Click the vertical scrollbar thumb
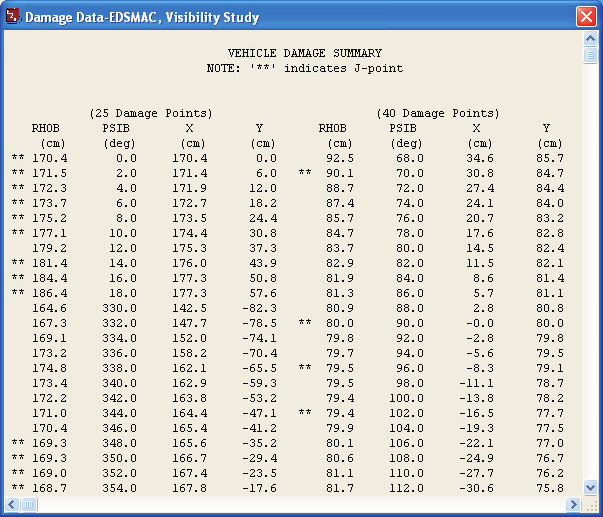The width and height of the screenshot is (603, 517). click(x=590, y=55)
